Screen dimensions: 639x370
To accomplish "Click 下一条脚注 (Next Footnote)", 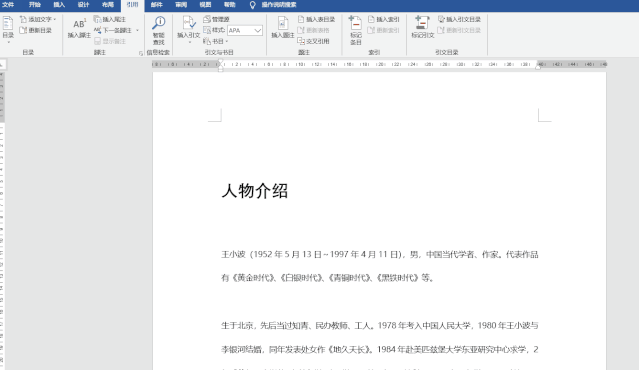I will [114, 30].
